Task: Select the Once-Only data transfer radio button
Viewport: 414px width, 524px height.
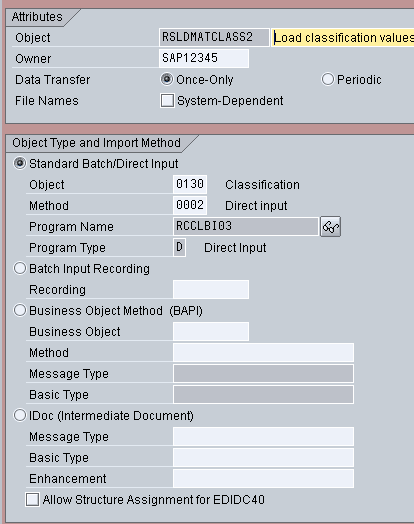Action: click(x=167, y=80)
